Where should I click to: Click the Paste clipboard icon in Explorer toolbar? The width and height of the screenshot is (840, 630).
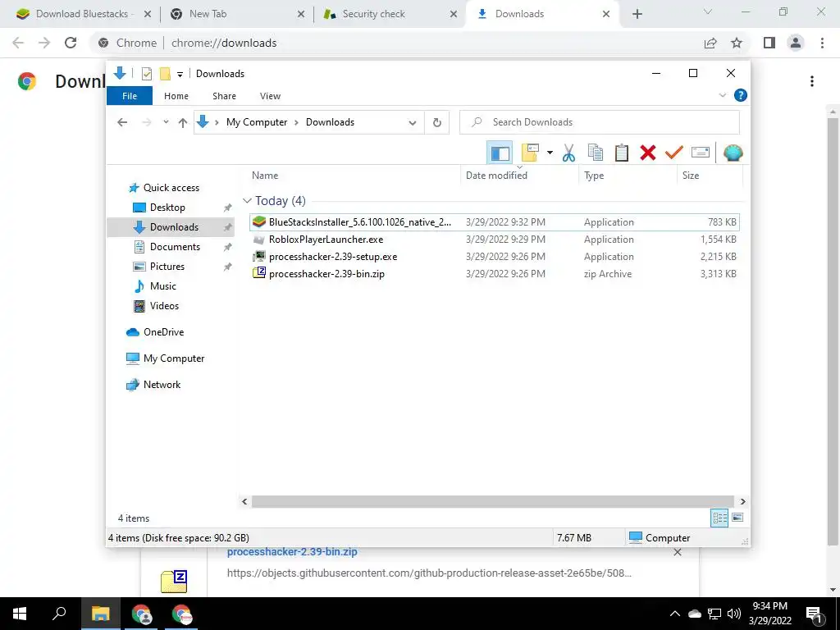(622, 153)
